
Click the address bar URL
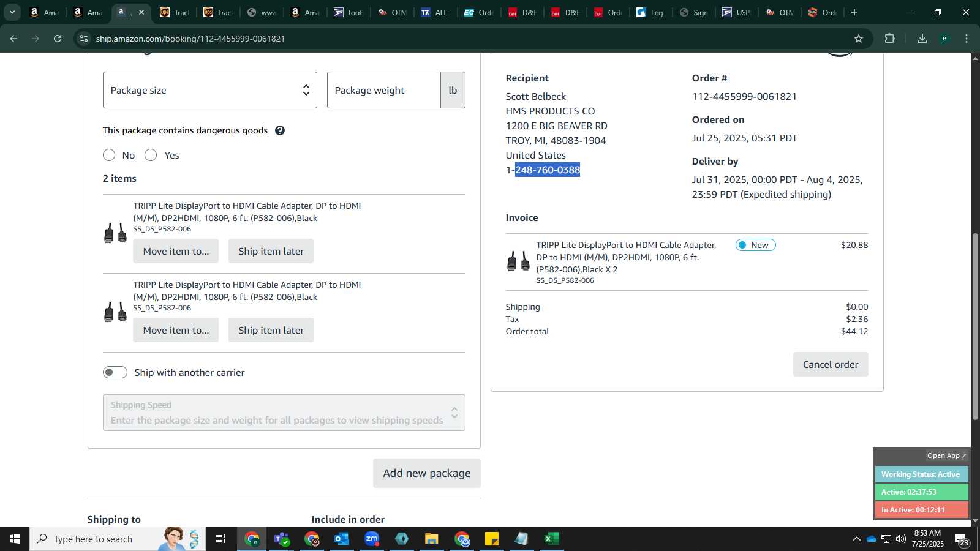click(190, 39)
